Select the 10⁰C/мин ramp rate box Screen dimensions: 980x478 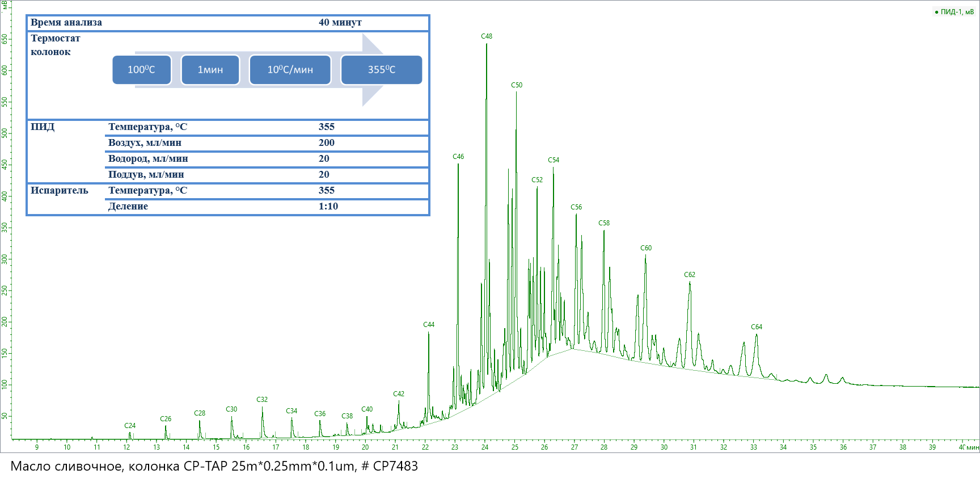pos(290,70)
